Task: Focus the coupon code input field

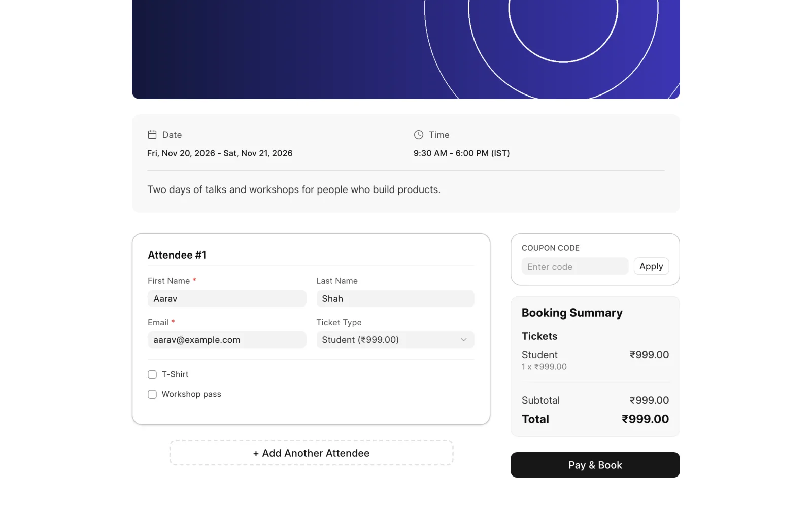Action: [x=575, y=266]
